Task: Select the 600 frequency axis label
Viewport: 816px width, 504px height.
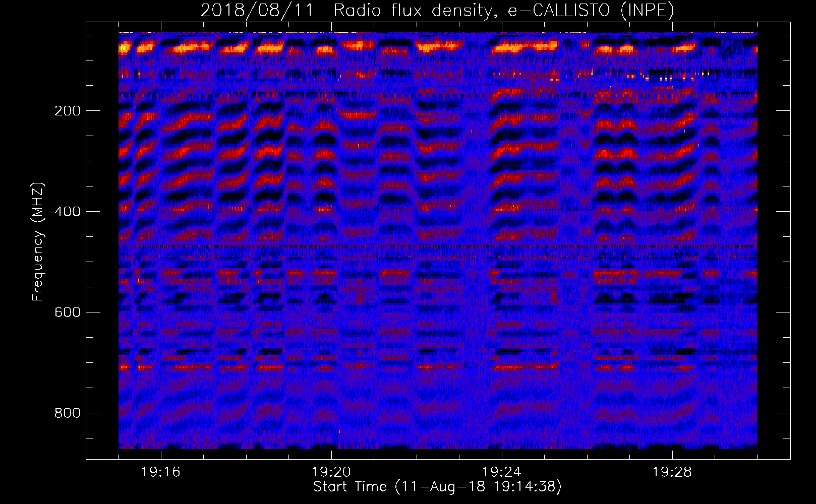Action: coord(68,312)
